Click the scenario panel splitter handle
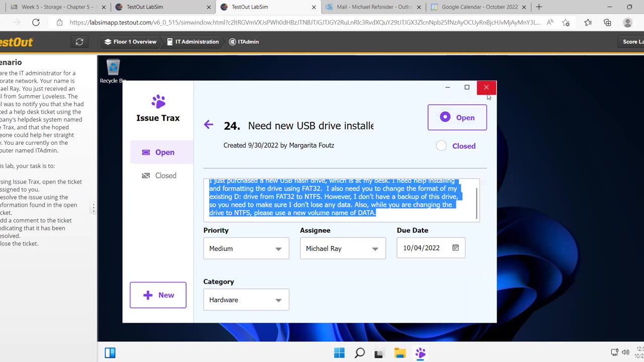Image resolution: width=644 pixels, height=362 pixels. [x=94, y=208]
